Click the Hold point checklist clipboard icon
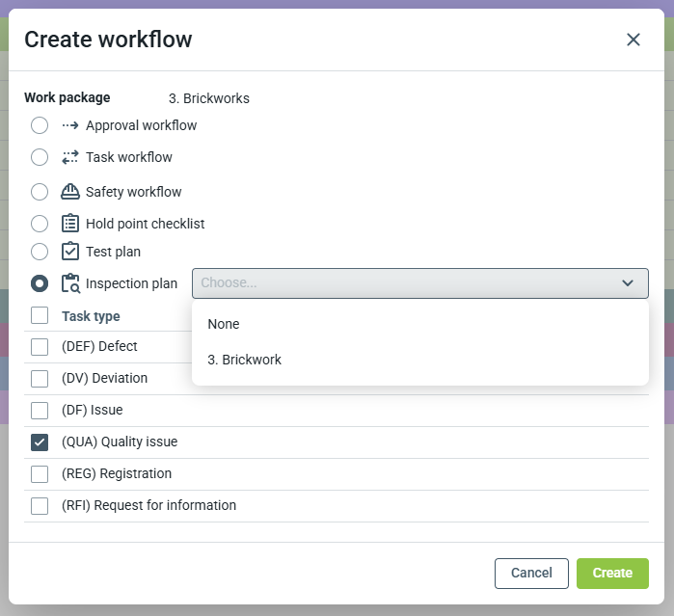674x616 pixels. tap(69, 224)
